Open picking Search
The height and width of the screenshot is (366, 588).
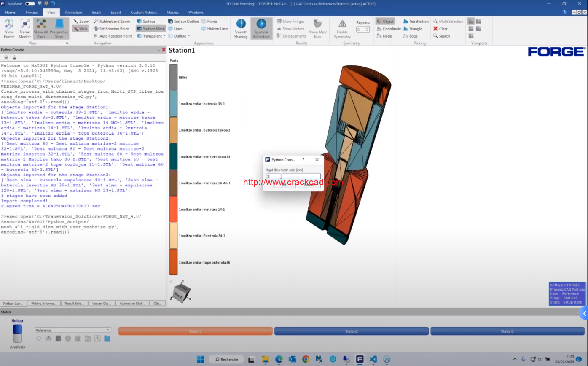coord(441,36)
